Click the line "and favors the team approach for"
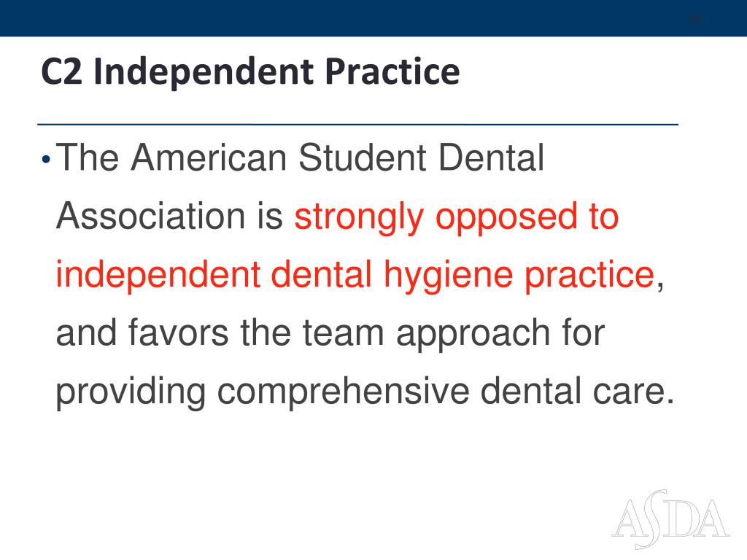The image size is (747, 560). (x=330, y=334)
